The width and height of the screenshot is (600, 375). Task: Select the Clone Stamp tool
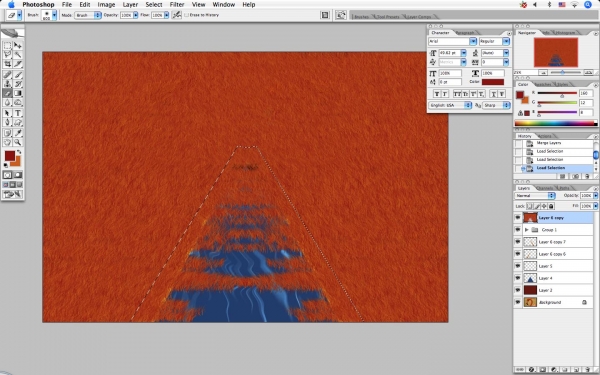coord(7,84)
